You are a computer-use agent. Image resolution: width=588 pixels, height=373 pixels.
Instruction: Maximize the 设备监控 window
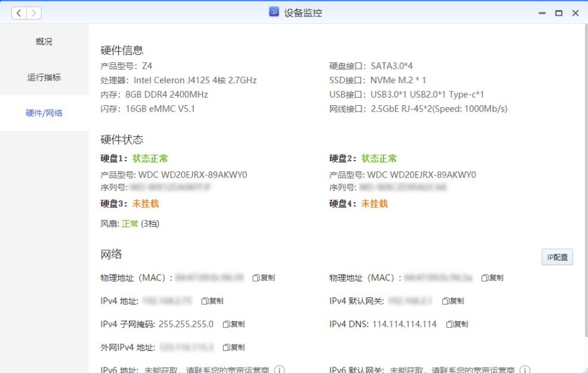pos(559,13)
